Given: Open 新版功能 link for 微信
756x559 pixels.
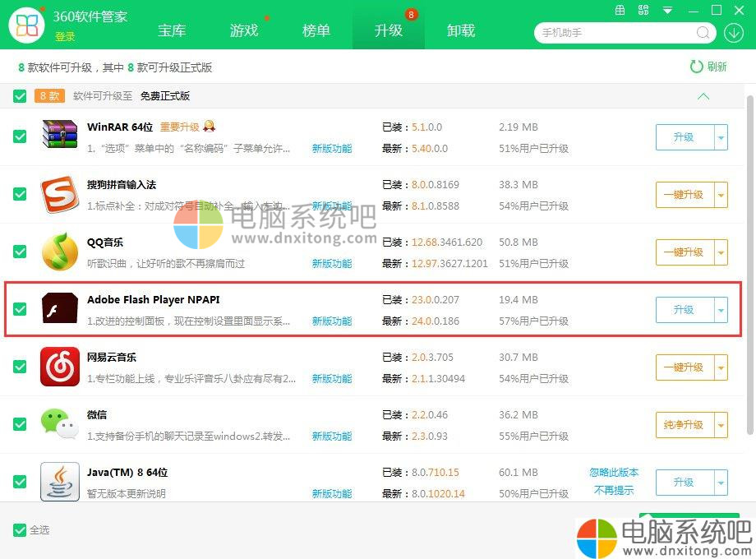Looking at the screenshot, I should coord(332,436).
